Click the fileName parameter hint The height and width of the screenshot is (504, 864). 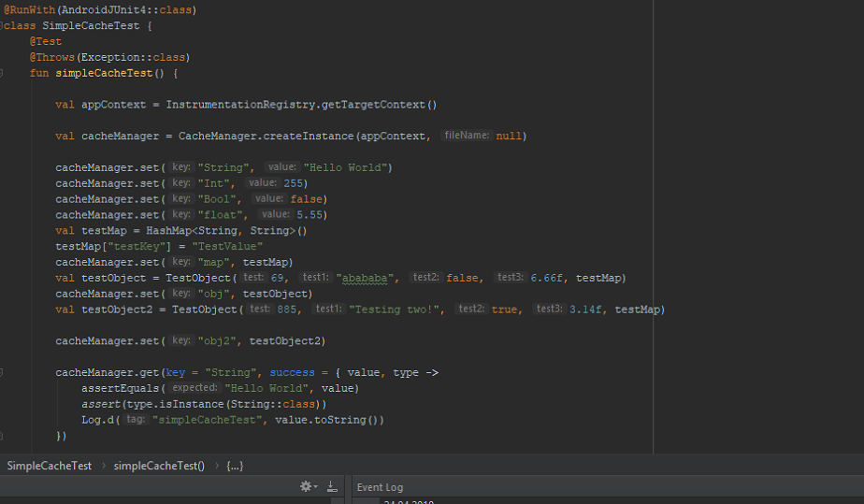466,136
